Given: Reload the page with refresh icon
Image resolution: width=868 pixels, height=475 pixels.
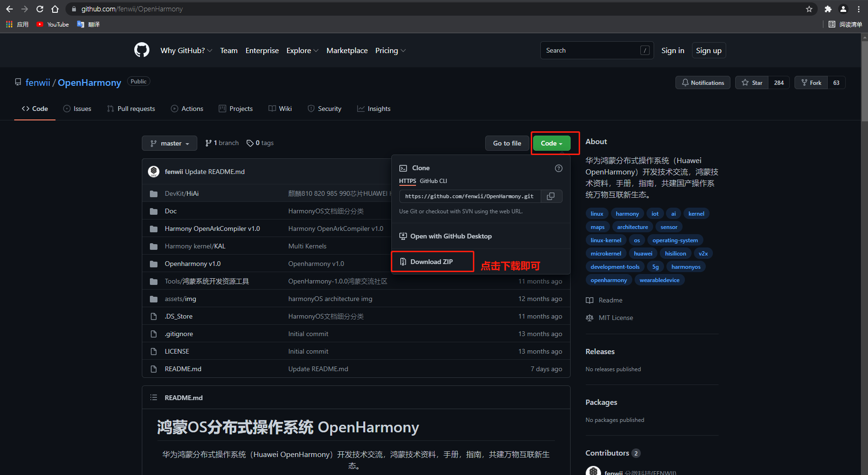Looking at the screenshot, I should [x=40, y=9].
